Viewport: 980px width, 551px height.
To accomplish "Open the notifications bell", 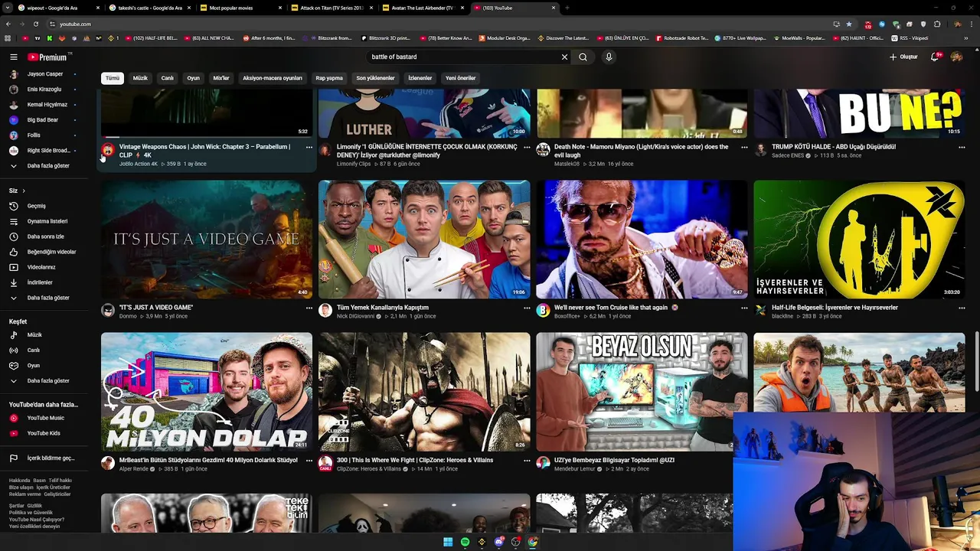I will (935, 57).
